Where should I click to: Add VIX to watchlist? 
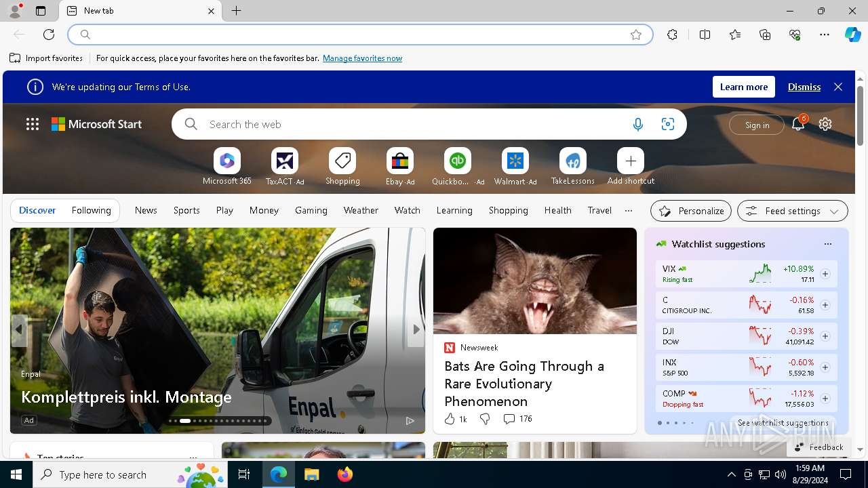[825, 274]
